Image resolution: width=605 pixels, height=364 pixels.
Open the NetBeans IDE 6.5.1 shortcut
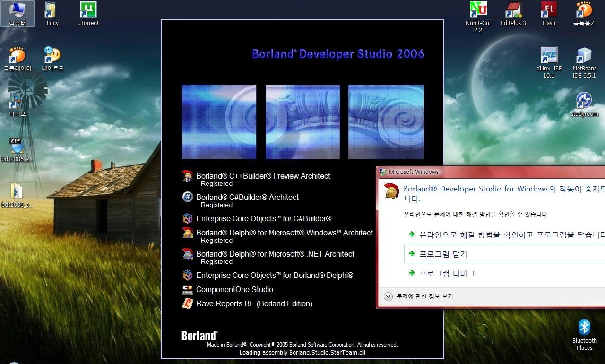click(584, 56)
